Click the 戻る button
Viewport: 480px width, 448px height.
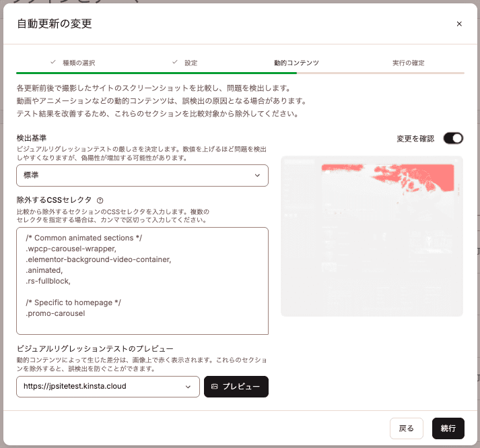(x=406, y=428)
